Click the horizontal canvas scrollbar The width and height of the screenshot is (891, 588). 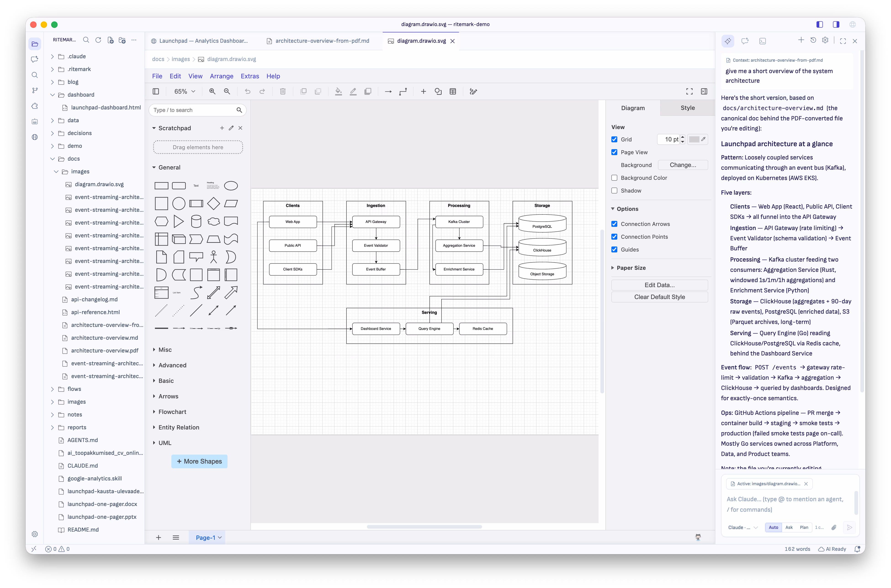tap(424, 527)
